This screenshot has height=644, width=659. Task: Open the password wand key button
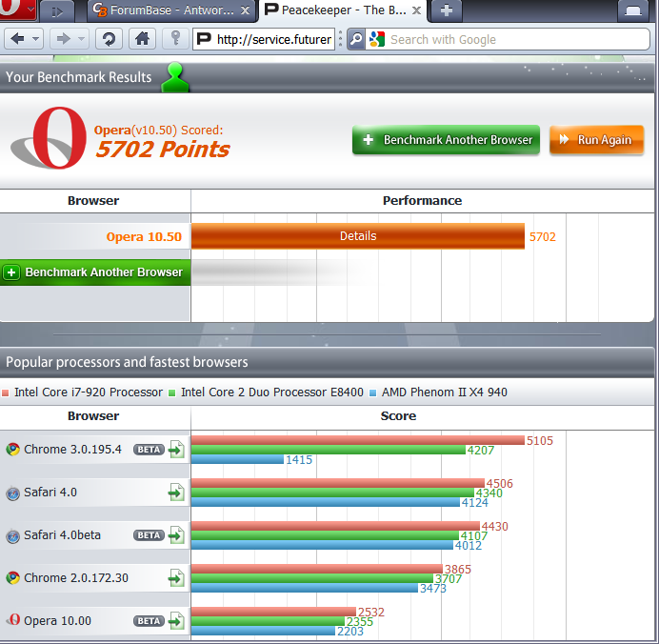coord(175,39)
